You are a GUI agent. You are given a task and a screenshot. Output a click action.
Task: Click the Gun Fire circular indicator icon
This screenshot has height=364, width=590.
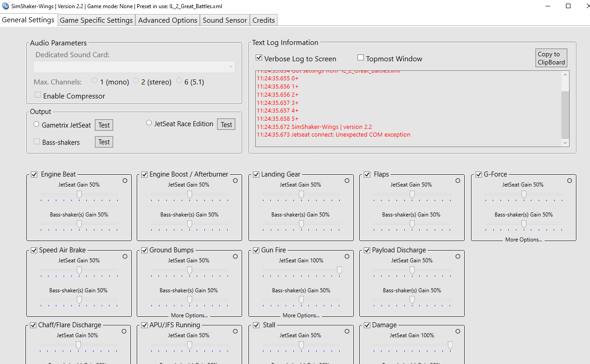coord(347,256)
